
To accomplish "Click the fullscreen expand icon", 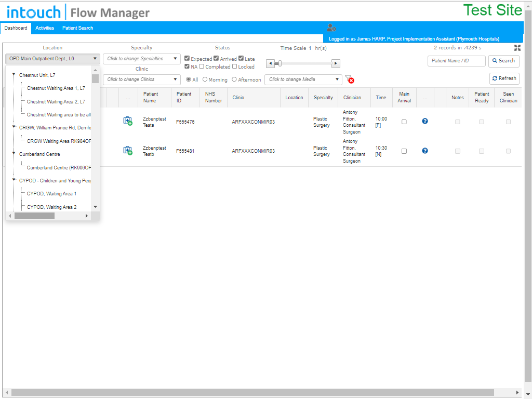I will coord(517,48).
